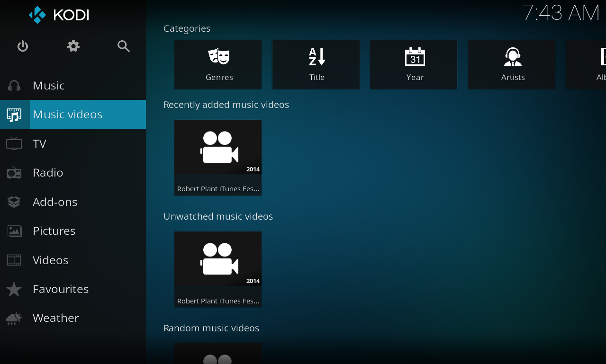Click the "Random music videos" heading
This screenshot has height=364, width=606.
211,328
